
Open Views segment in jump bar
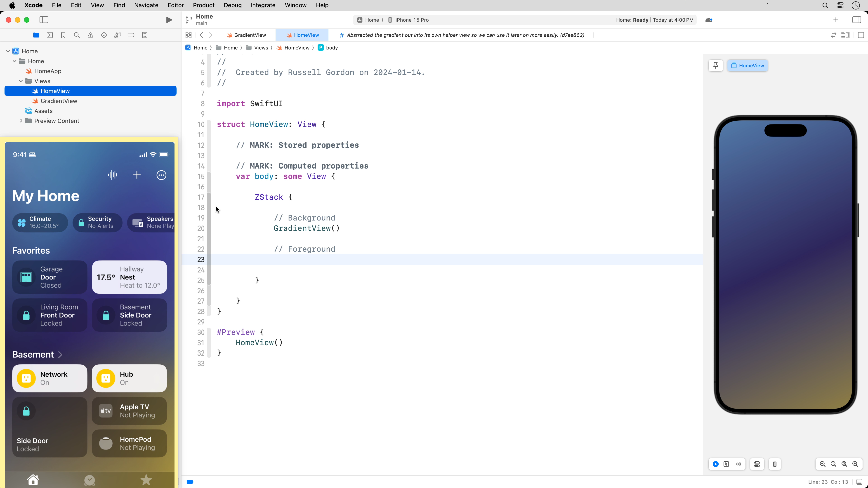(257, 47)
